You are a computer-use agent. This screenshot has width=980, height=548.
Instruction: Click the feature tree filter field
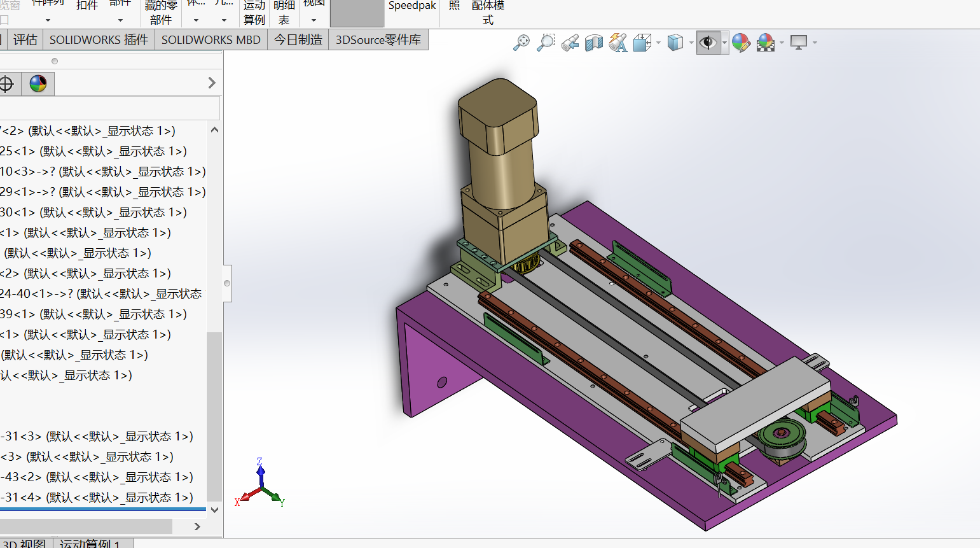point(109,108)
